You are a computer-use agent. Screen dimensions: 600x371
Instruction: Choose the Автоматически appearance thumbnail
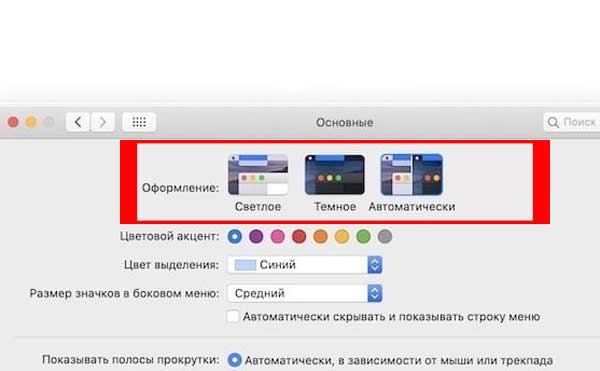pyautogui.click(x=411, y=175)
